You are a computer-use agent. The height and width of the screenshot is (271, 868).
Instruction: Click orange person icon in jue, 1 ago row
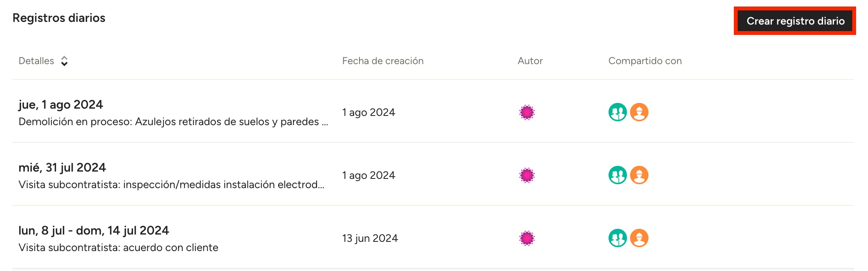(x=639, y=112)
